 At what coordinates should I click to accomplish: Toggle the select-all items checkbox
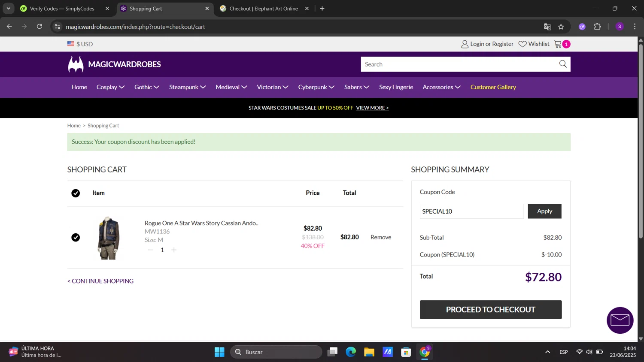point(76,193)
